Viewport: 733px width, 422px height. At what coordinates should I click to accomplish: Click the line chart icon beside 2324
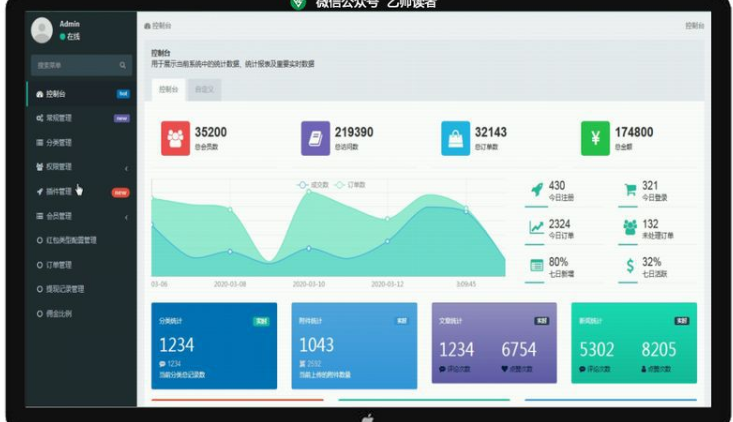(x=536, y=228)
